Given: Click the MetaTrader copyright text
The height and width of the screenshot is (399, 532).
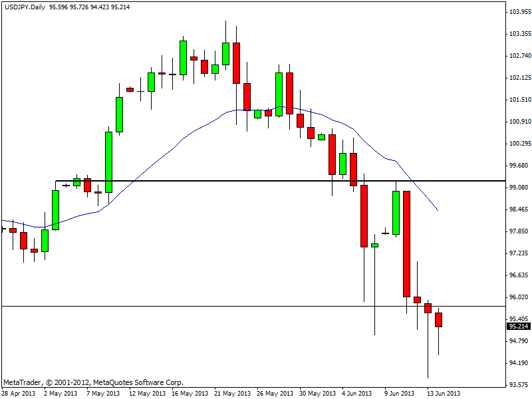Looking at the screenshot, I should pyautogui.click(x=93, y=382).
